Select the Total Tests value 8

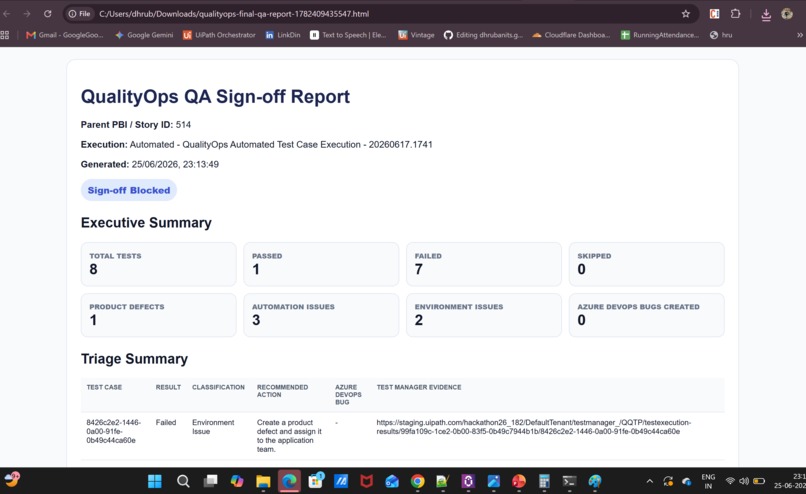pyautogui.click(x=94, y=269)
